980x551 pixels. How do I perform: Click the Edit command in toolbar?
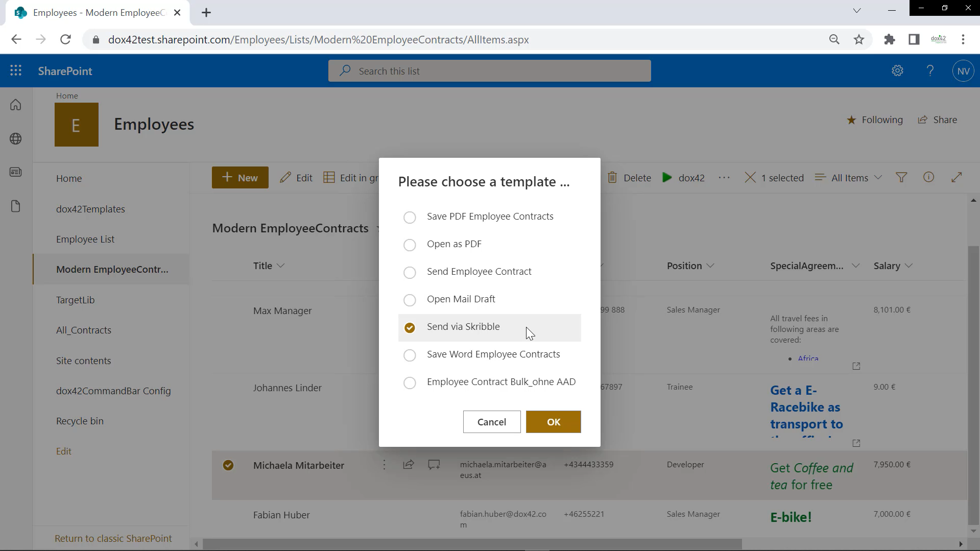point(296,178)
